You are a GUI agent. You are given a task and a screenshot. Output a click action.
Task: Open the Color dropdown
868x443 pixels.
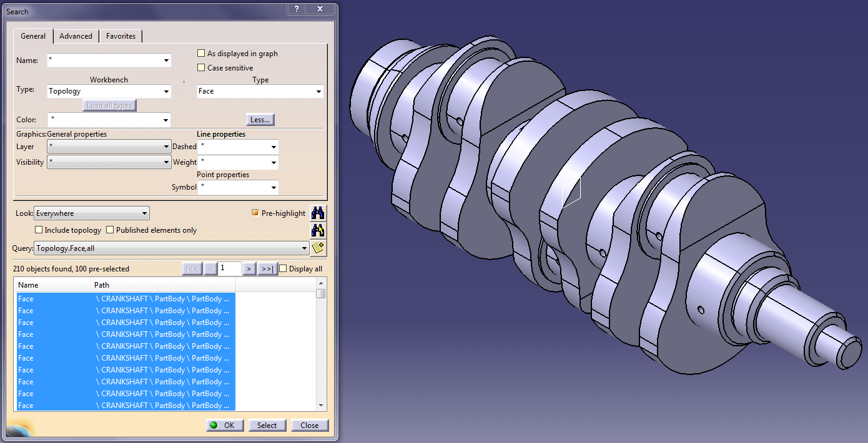[x=166, y=120]
